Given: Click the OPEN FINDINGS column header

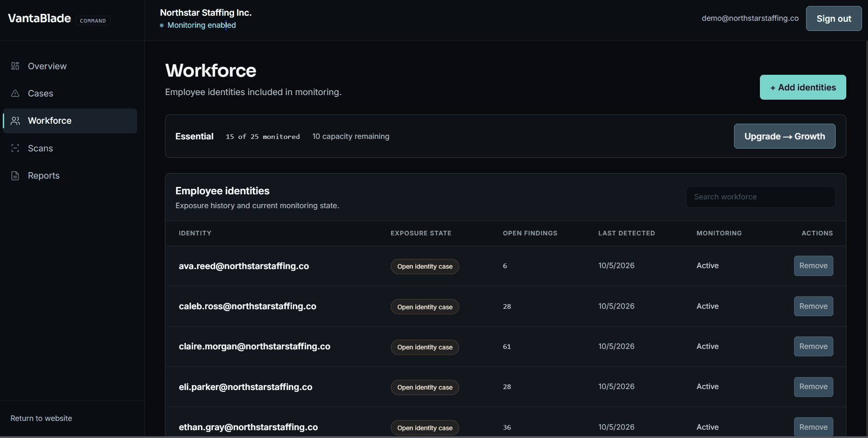Looking at the screenshot, I should click(530, 233).
